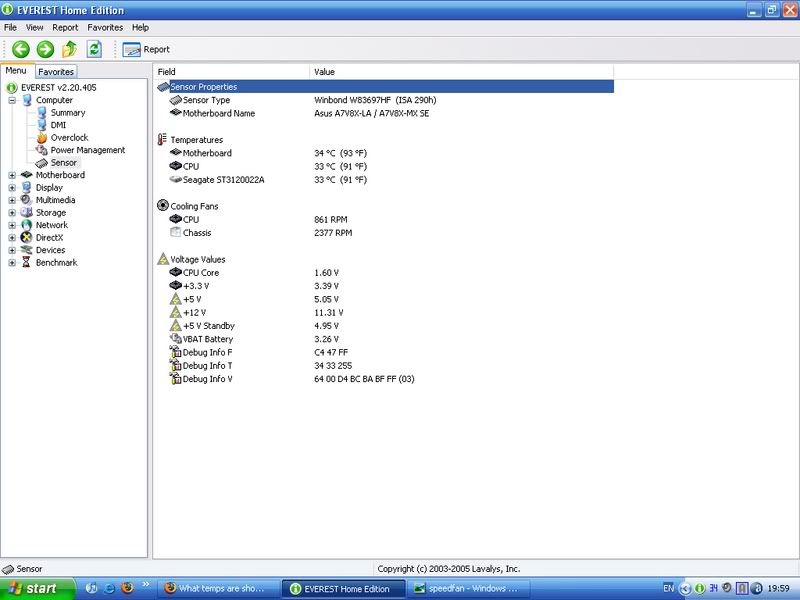Image resolution: width=800 pixels, height=600 pixels.
Task: Expand the Multimedia tree node
Action: [12, 201]
